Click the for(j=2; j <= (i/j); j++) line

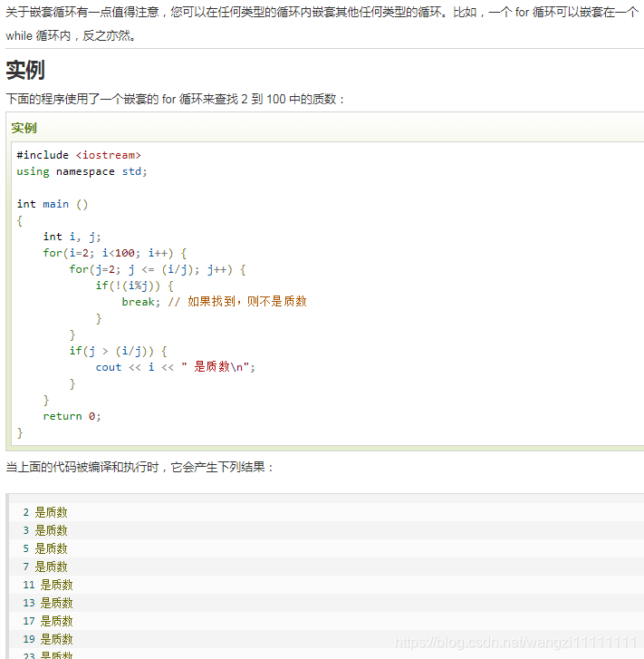(158, 269)
